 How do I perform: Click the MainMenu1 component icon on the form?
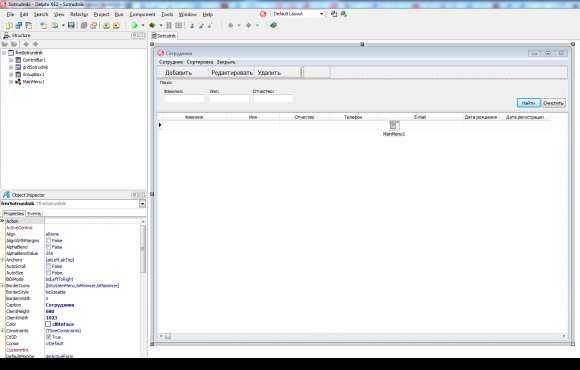click(394, 125)
